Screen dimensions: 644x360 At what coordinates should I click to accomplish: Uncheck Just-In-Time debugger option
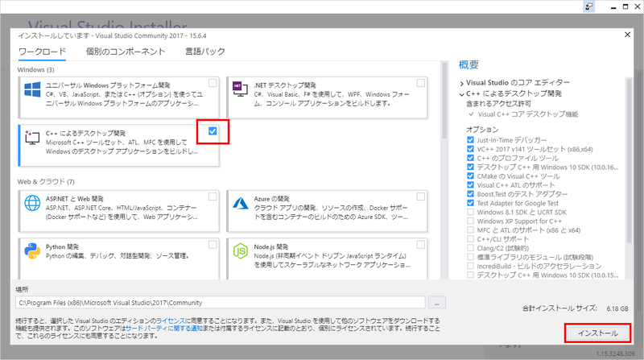pyautogui.click(x=470, y=140)
